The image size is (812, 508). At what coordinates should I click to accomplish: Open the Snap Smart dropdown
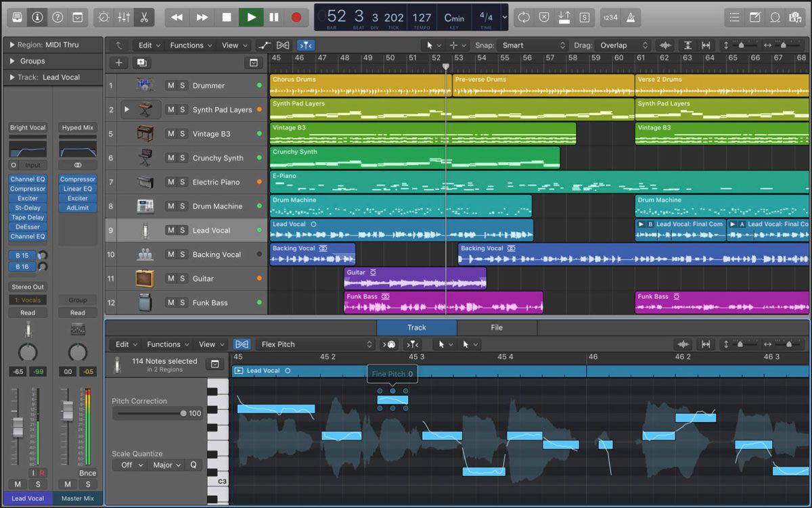[x=535, y=45]
